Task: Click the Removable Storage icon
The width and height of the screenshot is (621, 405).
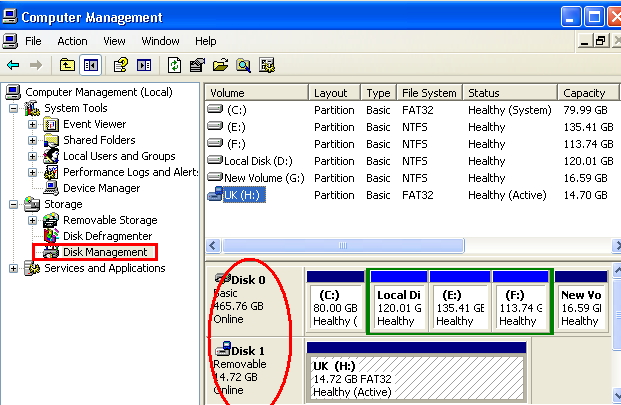Action: [51, 220]
